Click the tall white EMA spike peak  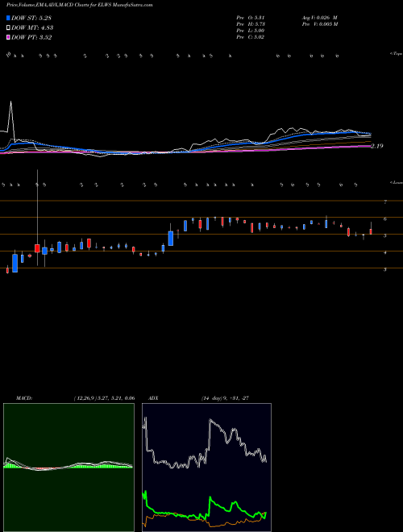coord(10,102)
